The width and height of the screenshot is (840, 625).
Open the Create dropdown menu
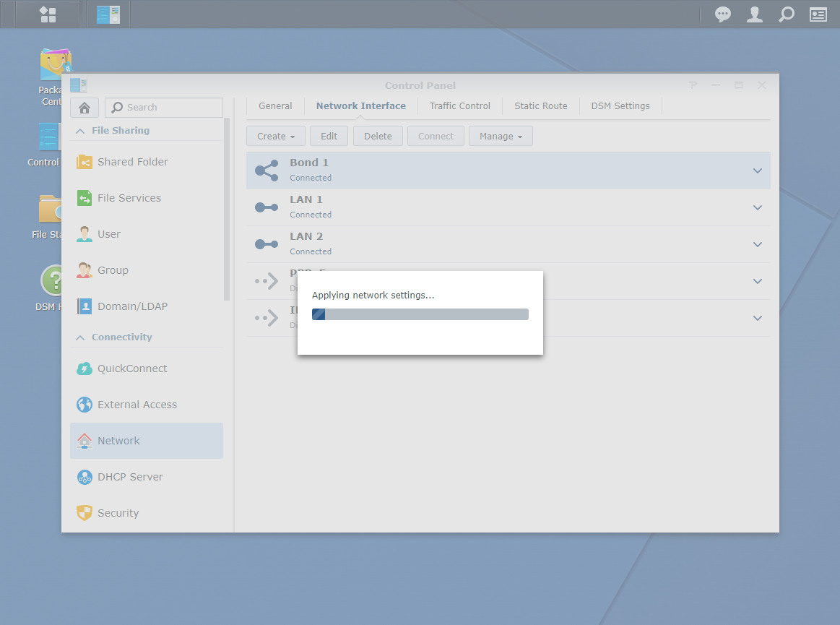click(x=276, y=137)
